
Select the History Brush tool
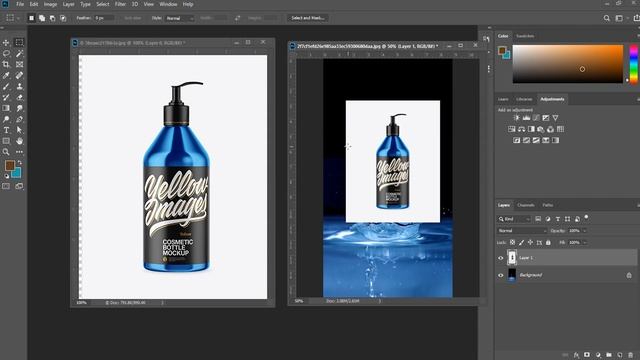pyautogui.click(x=6, y=97)
